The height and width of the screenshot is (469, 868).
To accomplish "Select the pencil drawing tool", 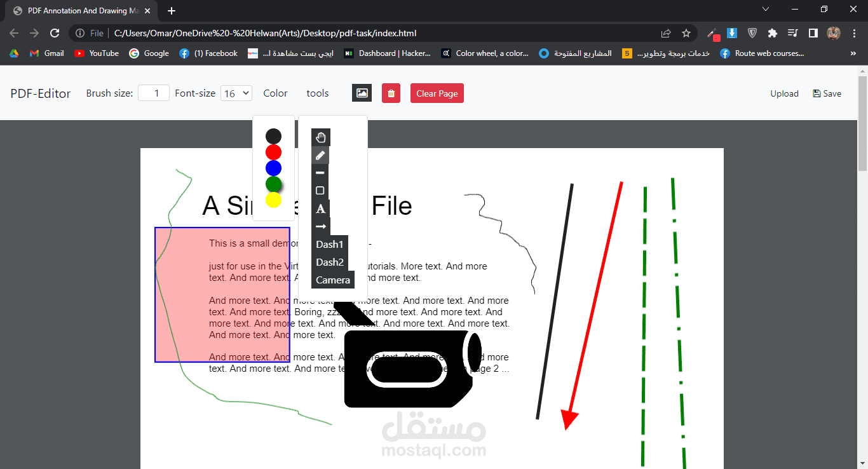I will coord(320,154).
